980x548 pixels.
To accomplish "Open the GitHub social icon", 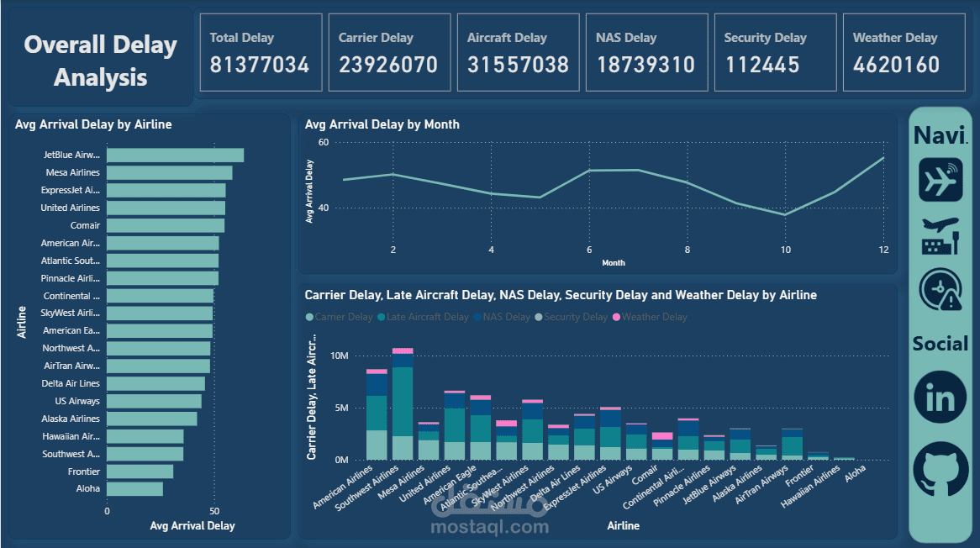I will pos(940,469).
